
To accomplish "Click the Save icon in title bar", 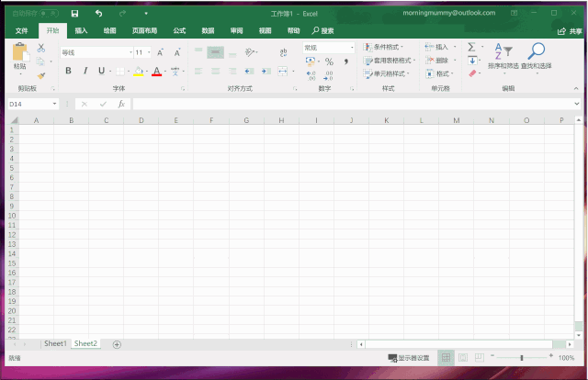I will pyautogui.click(x=74, y=14).
